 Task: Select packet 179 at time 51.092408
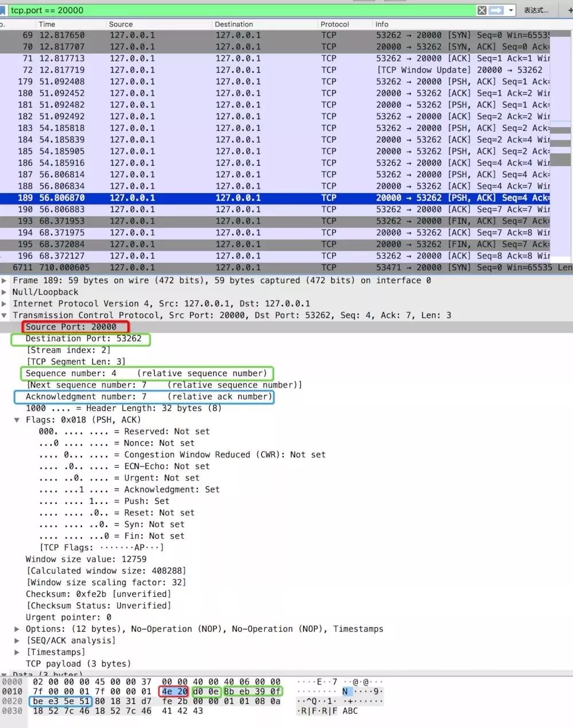point(275,81)
